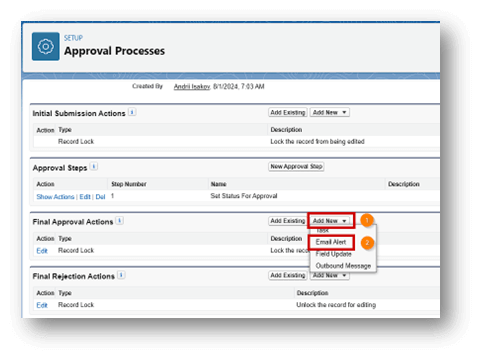Click Description header in Final Rejection Actions

pyautogui.click(x=312, y=293)
